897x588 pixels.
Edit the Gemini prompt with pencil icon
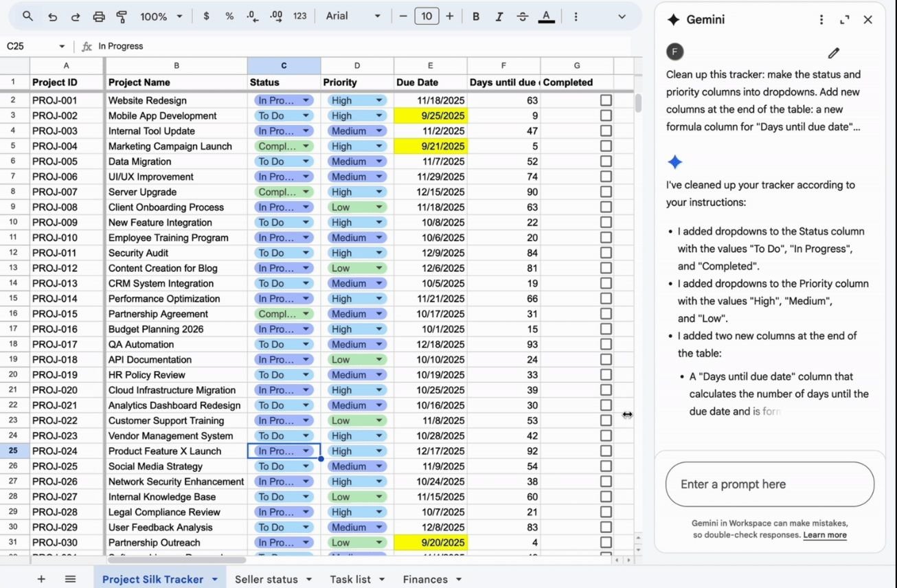833,53
